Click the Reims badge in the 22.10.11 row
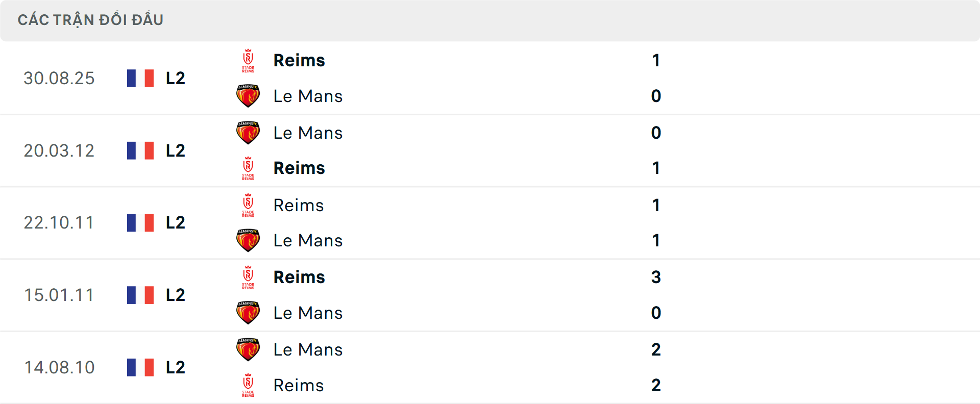 click(248, 205)
